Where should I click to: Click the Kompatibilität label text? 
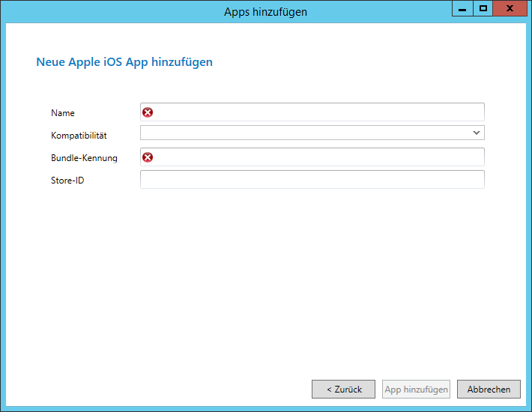79,136
